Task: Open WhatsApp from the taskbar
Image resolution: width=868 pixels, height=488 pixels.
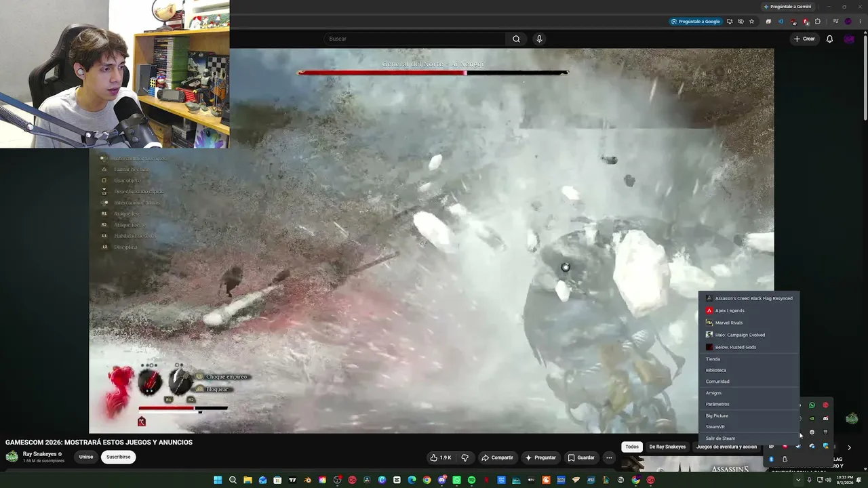Action: coord(456,480)
